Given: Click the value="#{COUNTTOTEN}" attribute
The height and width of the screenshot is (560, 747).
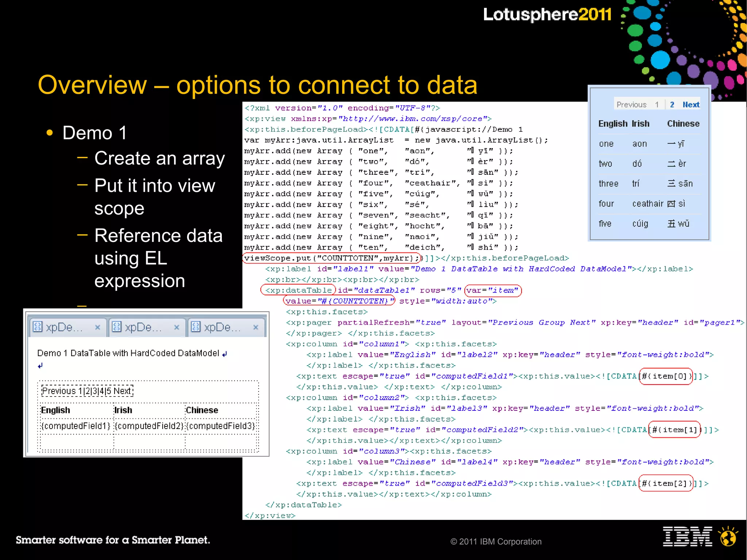Looking at the screenshot, I should pos(339,301).
